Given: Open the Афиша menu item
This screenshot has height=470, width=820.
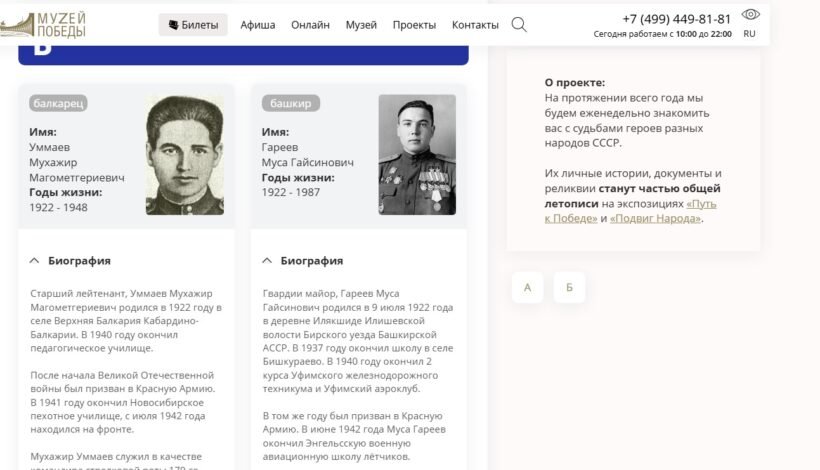Looking at the screenshot, I should pyautogui.click(x=257, y=25).
